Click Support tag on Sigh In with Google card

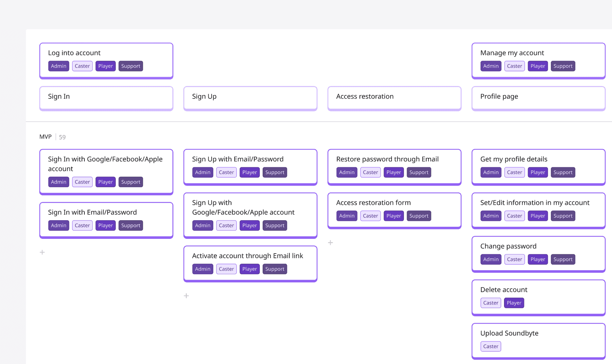tap(131, 182)
